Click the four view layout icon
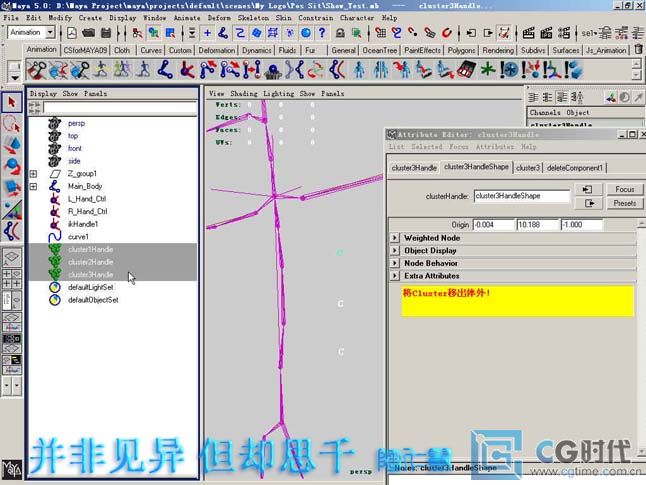Screen dimensions: 646x485 point(12,279)
